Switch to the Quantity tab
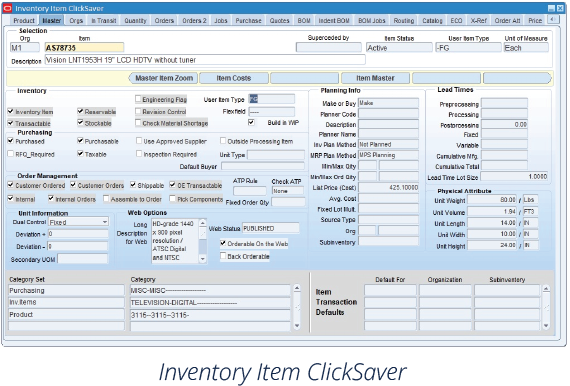Image resolution: width=570 pixels, height=386 pixels. coord(135,21)
